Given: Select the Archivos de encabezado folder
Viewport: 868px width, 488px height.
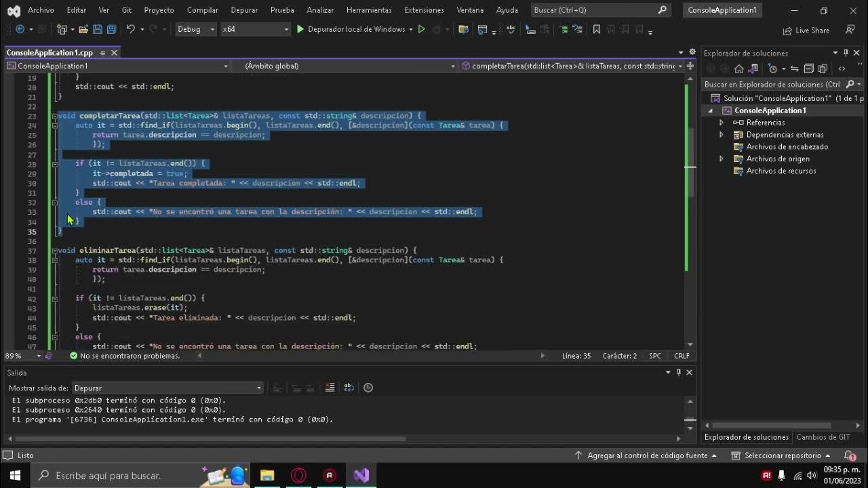Looking at the screenshot, I should point(787,147).
